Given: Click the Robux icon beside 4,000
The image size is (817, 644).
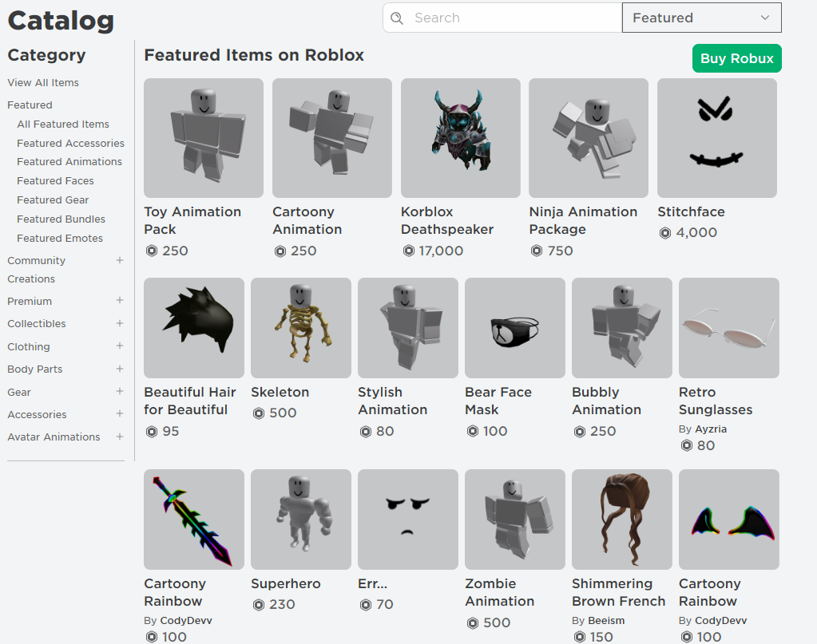Looking at the screenshot, I should pyautogui.click(x=665, y=233).
